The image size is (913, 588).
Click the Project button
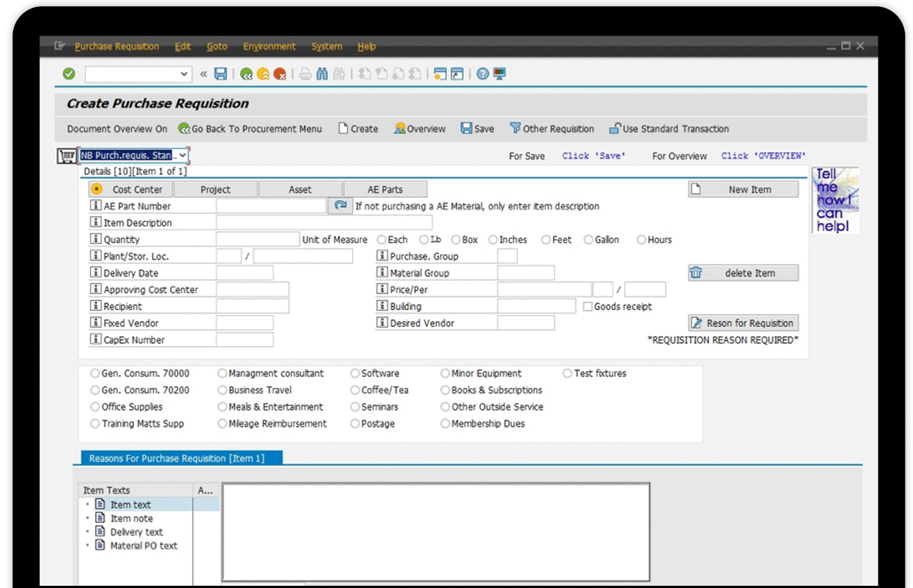coord(215,190)
